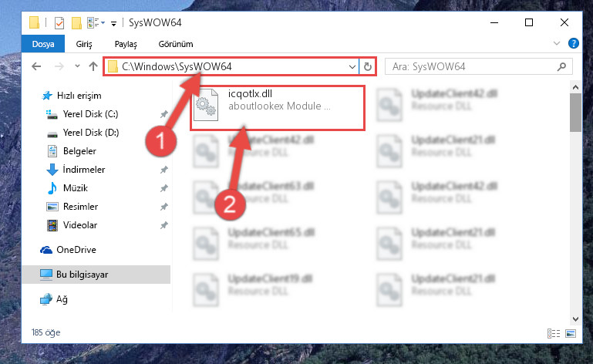Go up one folder level

(93, 66)
